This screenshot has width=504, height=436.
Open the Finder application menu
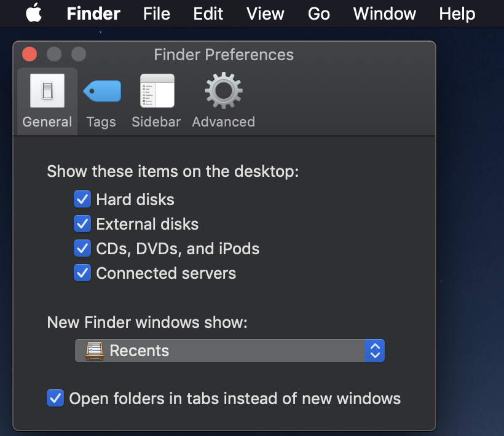point(93,14)
